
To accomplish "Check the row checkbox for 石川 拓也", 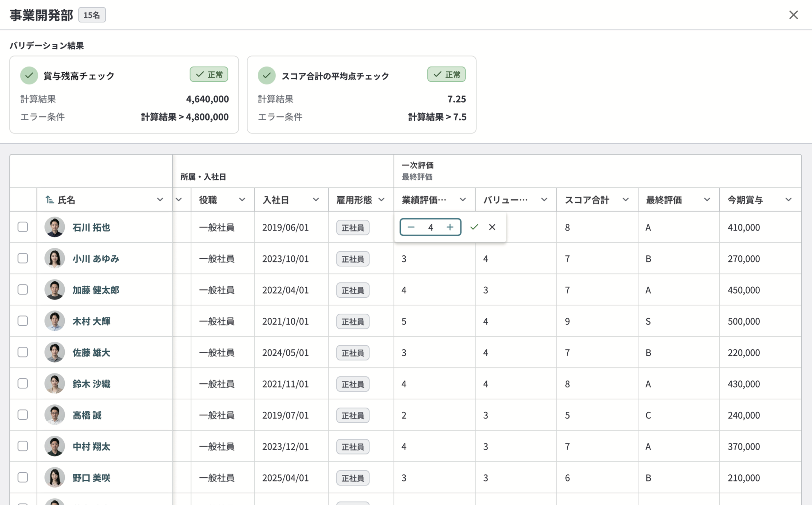I will [23, 227].
